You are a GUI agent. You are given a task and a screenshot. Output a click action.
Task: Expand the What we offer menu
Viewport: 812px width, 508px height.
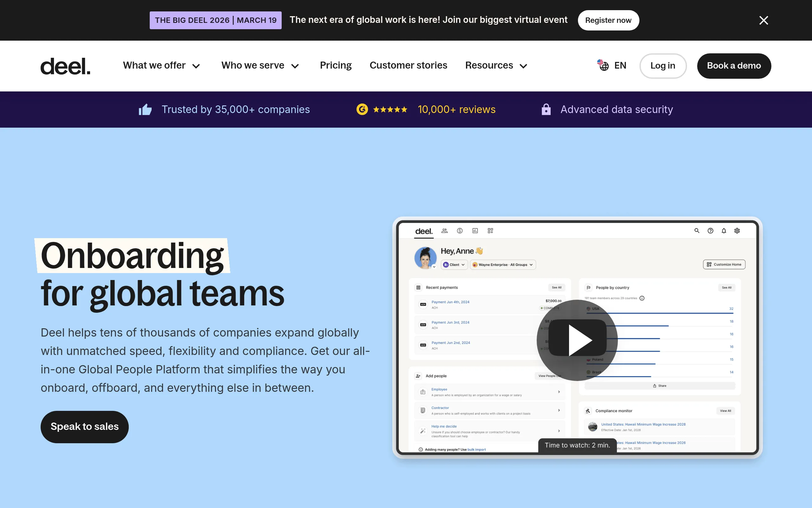pyautogui.click(x=162, y=65)
